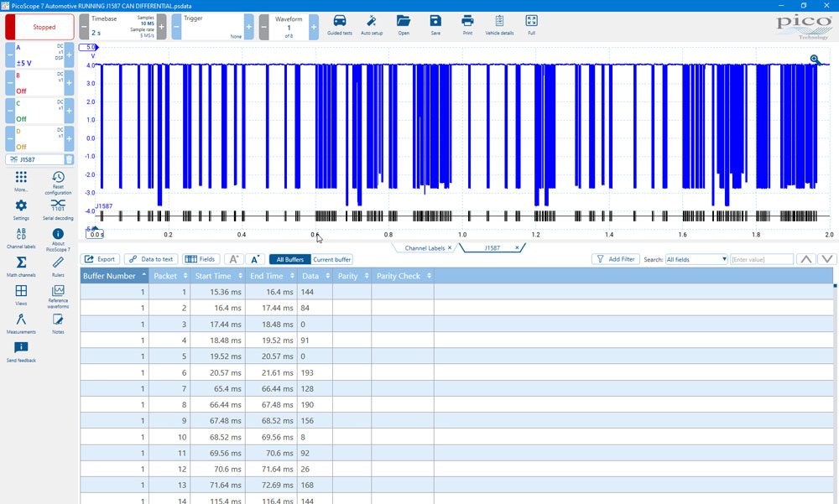
Task: Delete the J1587 decoder with trash icon
Action: [x=69, y=159]
